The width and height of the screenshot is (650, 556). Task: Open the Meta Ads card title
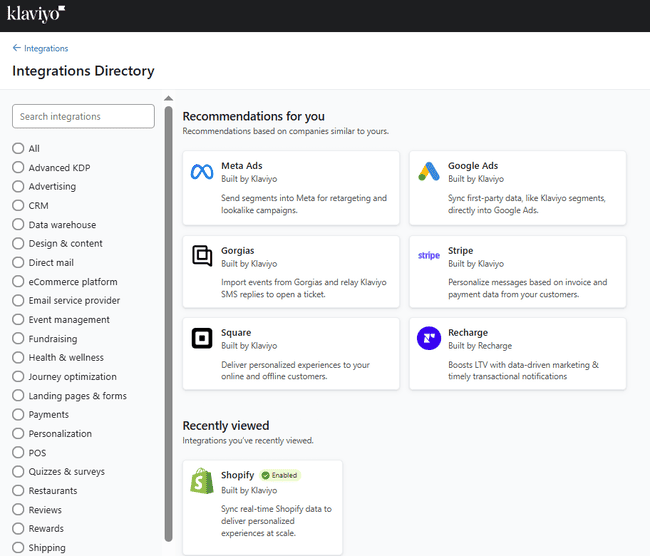click(241, 166)
